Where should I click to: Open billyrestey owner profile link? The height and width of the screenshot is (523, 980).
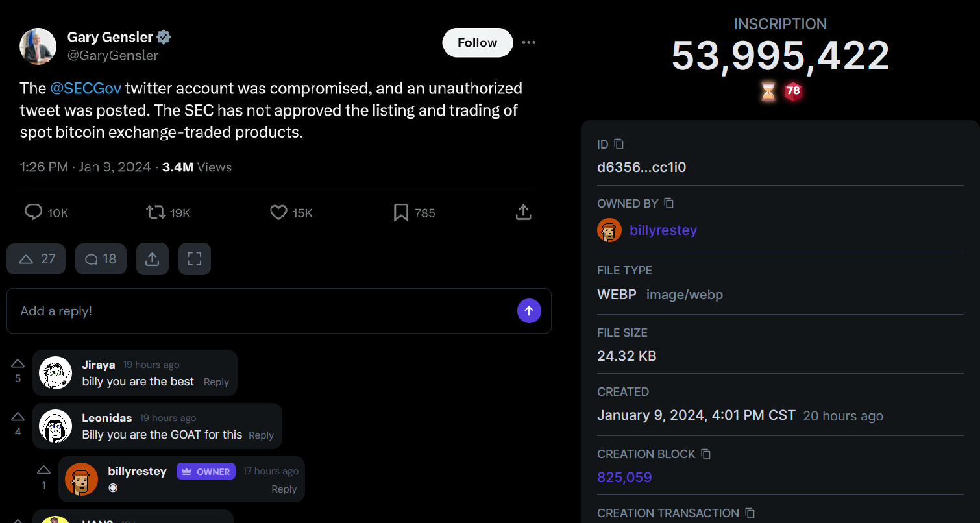(663, 230)
